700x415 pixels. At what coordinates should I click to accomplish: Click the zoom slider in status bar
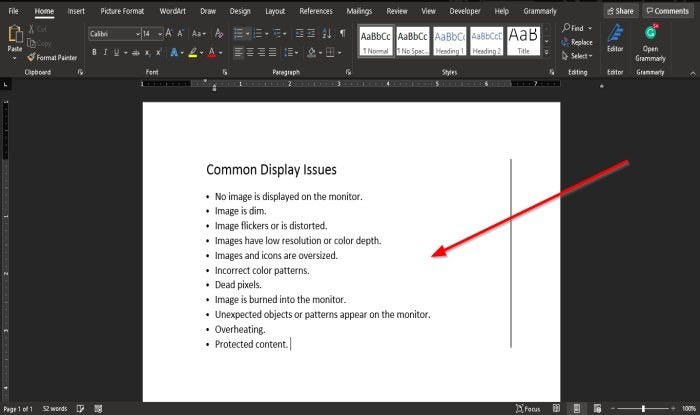point(643,408)
